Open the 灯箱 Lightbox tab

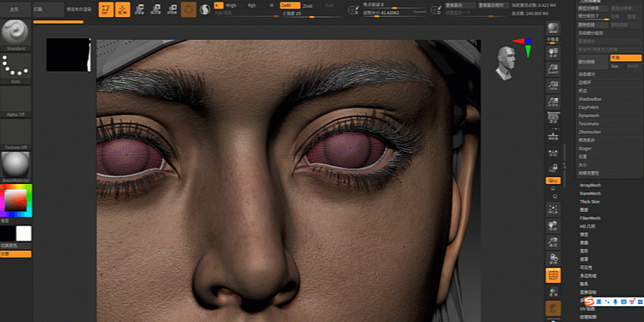click(x=48, y=9)
